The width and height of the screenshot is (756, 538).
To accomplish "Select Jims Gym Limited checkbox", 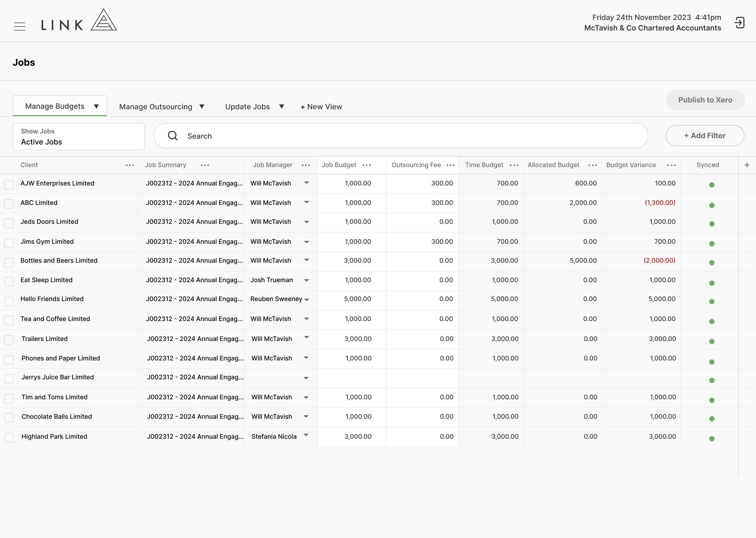I will [x=9, y=243].
